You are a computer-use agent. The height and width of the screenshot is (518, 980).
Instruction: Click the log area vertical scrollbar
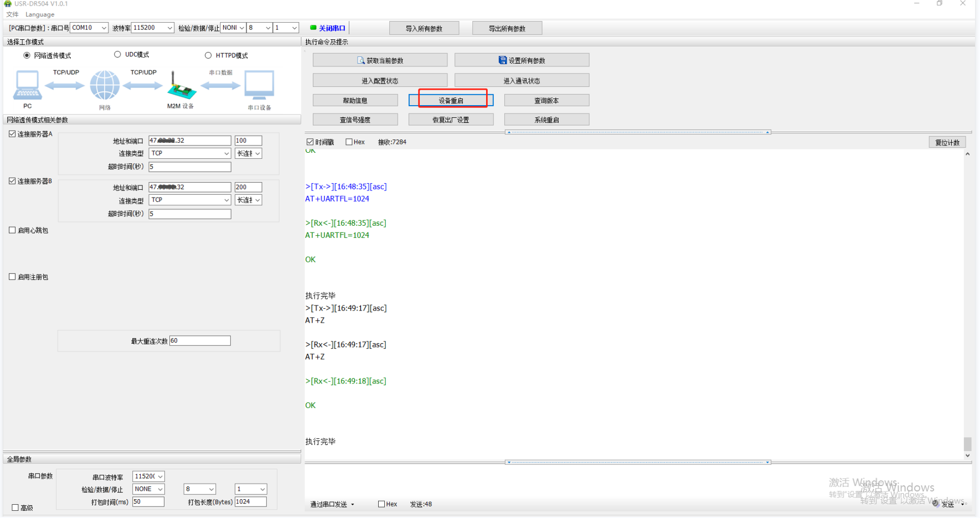coord(967,443)
